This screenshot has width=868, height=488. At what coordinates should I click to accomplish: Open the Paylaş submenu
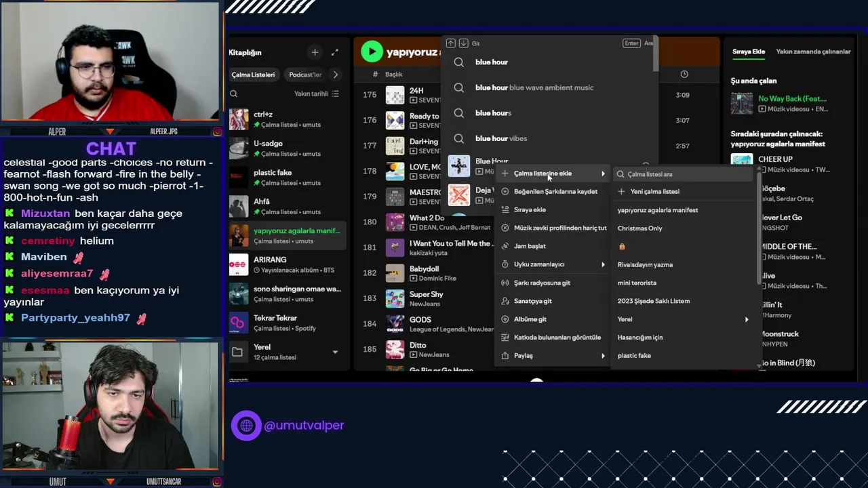coord(553,356)
